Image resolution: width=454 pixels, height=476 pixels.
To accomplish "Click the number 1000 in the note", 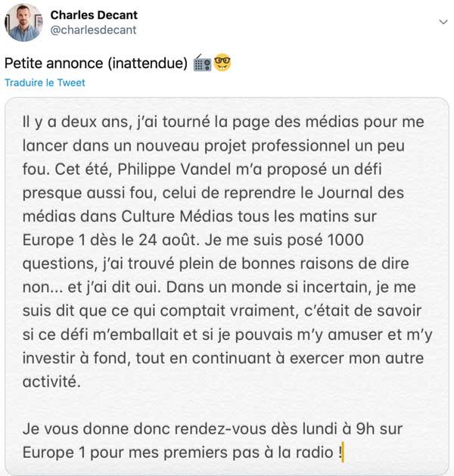I will point(345,240).
